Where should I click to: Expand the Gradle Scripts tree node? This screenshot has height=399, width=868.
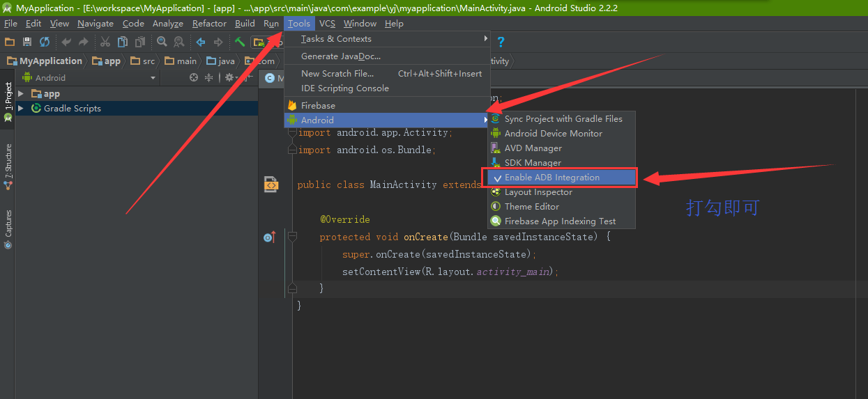(x=21, y=108)
